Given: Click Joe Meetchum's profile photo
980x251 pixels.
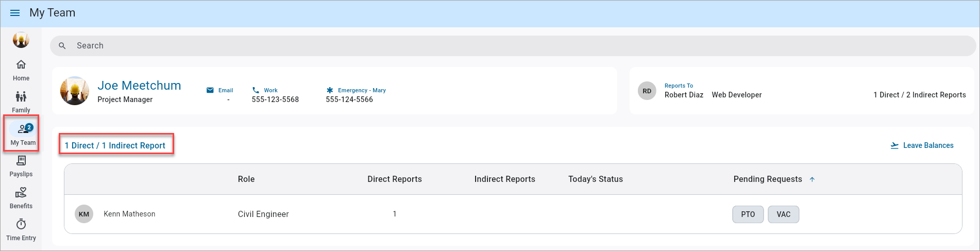Looking at the screenshot, I should pos(75,91).
